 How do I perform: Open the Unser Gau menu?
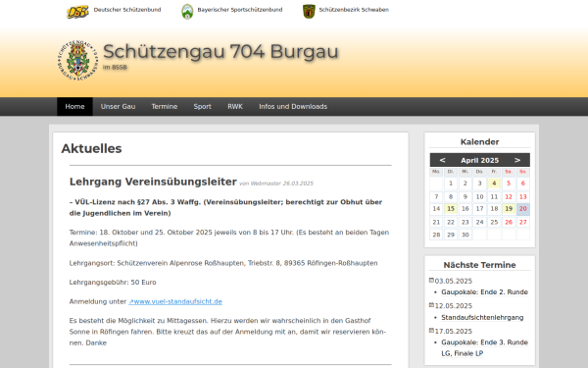click(x=118, y=107)
